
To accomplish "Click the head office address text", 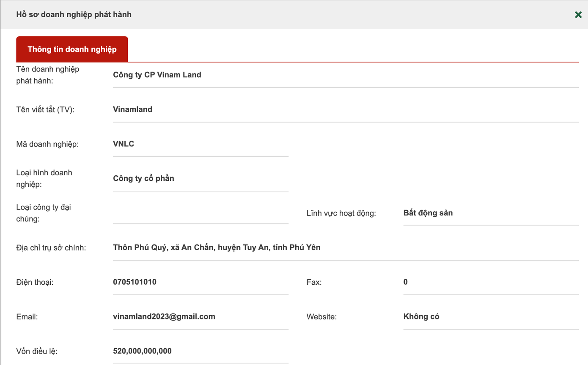I will pos(217,248).
